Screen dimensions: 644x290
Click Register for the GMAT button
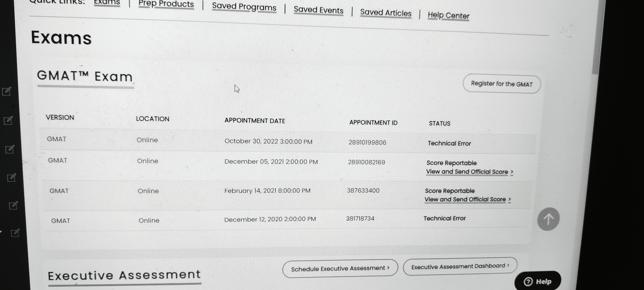coord(502,84)
